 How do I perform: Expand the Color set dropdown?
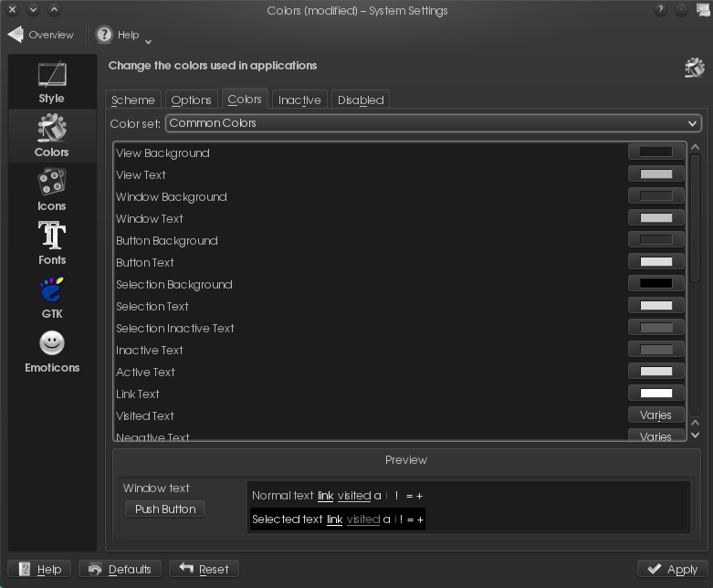tap(434, 123)
